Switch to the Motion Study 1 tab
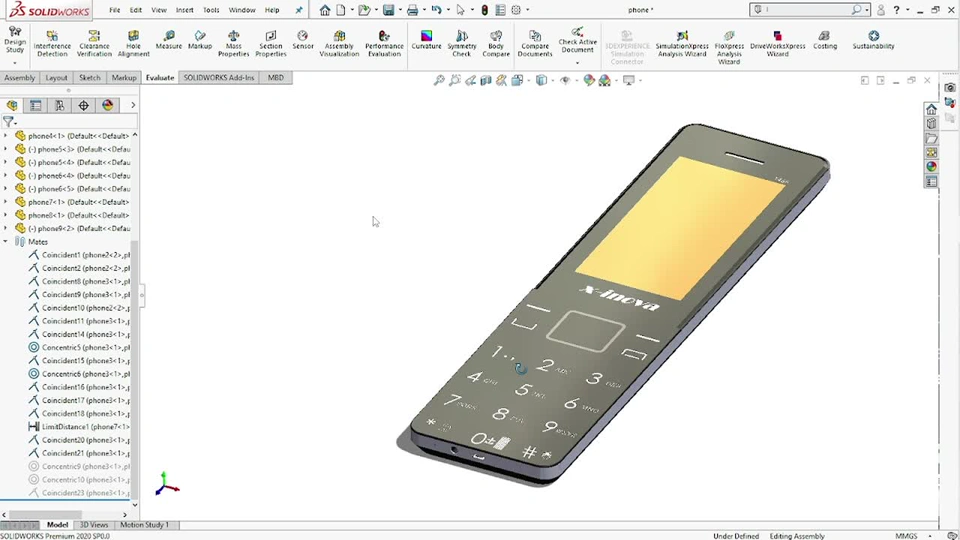 point(144,525)
